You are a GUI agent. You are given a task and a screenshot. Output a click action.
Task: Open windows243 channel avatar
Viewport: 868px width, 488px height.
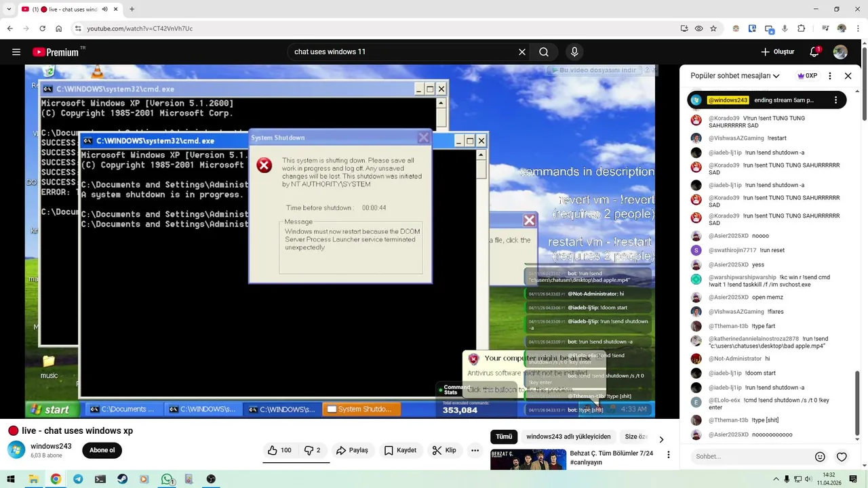[x=16, y=450]
